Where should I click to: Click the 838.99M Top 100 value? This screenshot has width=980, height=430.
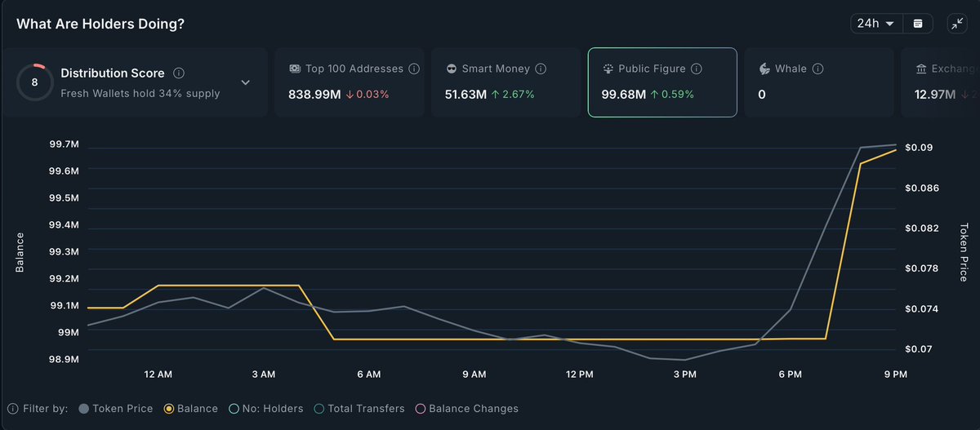[314, 95]
